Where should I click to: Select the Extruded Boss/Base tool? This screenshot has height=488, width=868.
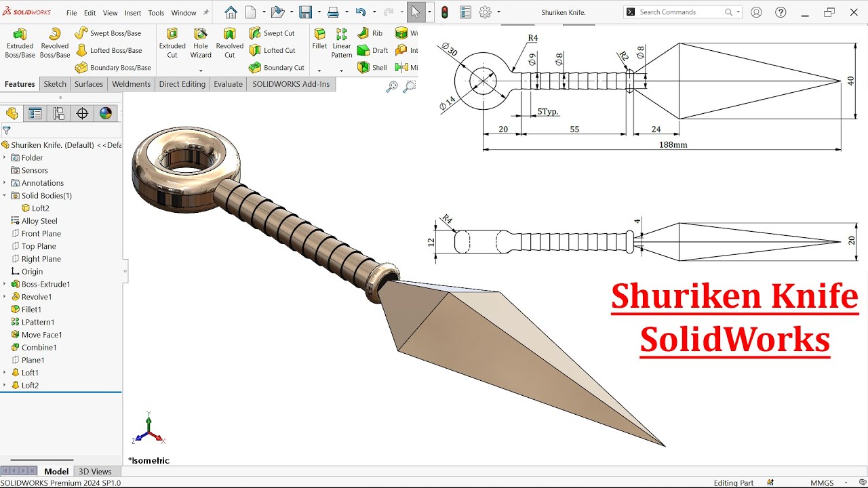[20, 43]
